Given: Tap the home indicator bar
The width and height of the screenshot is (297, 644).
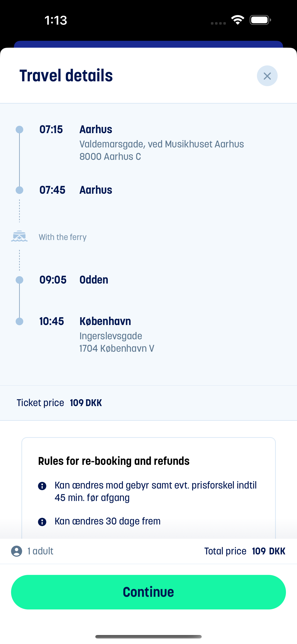Looking at the screenshot, I should click(148, 636).
